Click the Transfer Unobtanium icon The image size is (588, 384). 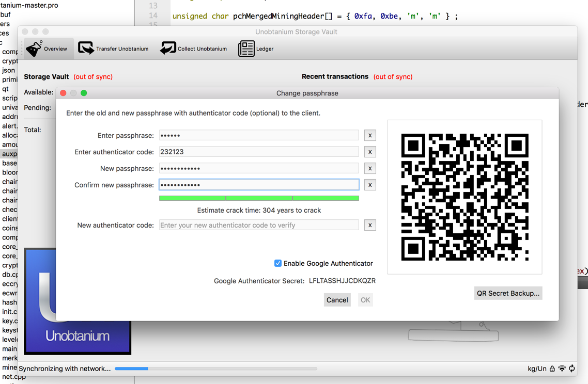[86, 48]
